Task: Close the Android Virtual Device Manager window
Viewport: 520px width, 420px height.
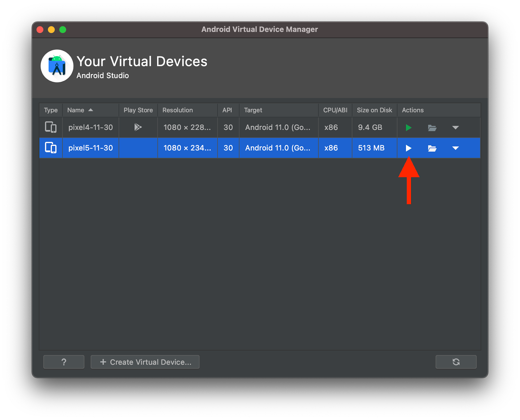Action: point(40,30)
